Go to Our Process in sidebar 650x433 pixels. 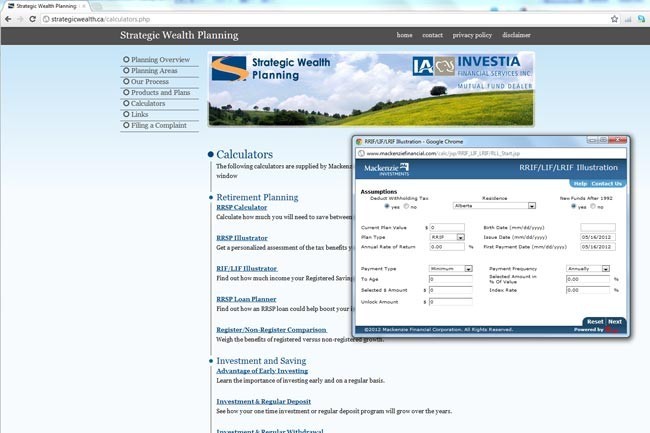pyautogui.click(x=150, y=82)
